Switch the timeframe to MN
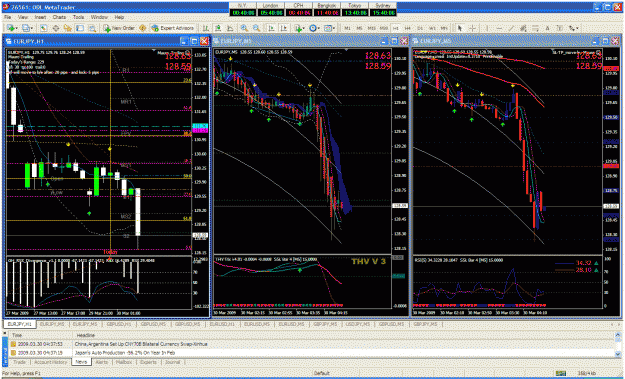Image resolution: width=625 pixels, height=379 pixels. [x=444, y=28]
